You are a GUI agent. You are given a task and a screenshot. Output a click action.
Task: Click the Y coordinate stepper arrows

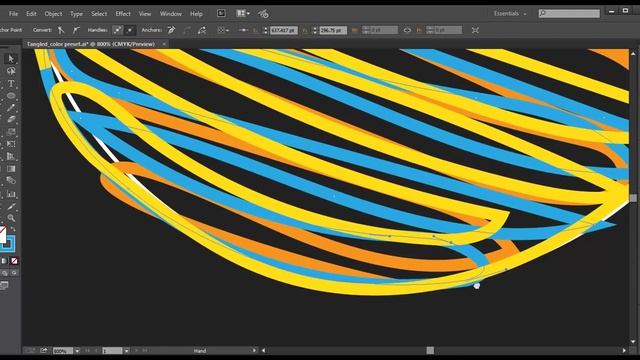tap(315, 30)
